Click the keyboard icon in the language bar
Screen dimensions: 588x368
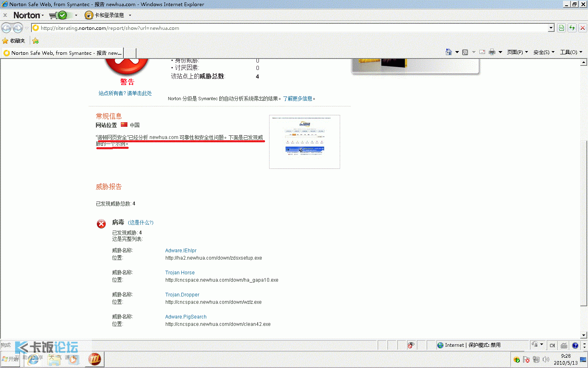pos(564,346)
